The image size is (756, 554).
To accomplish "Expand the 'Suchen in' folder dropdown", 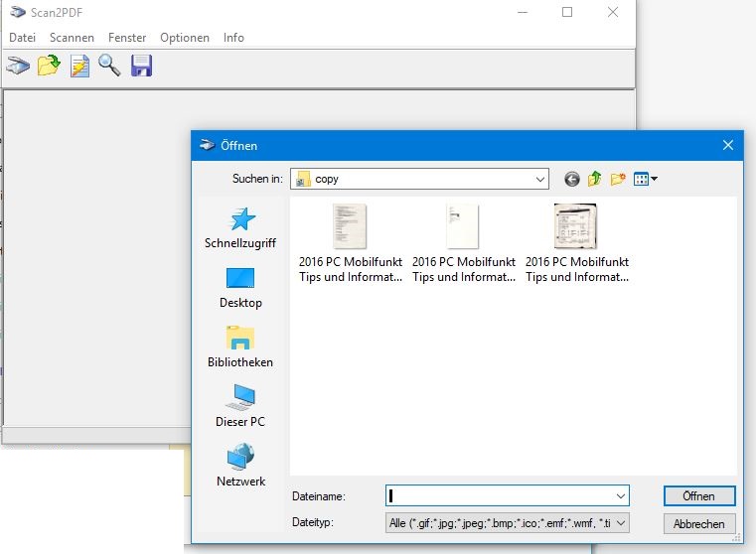I will coord(540,180).
